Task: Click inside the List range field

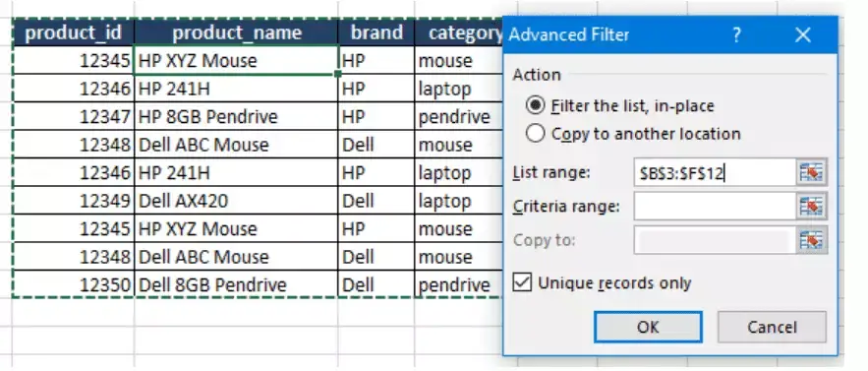Action: [x=715, y=173]
